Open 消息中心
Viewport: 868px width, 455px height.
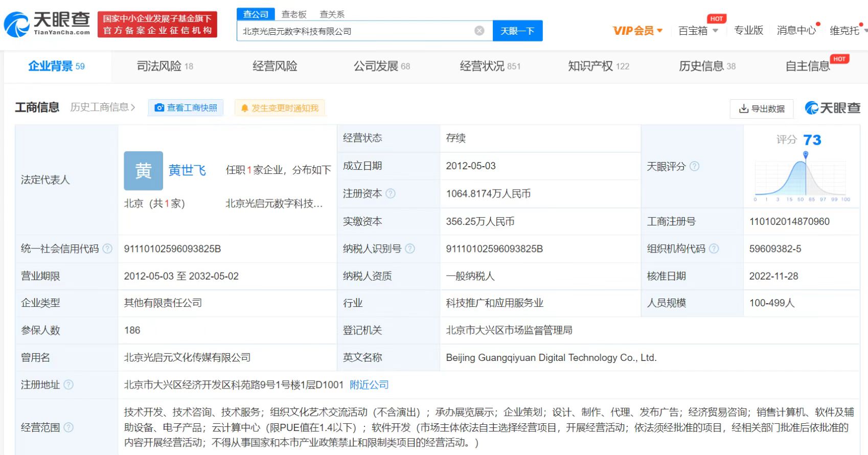click(x=796, y=30)
